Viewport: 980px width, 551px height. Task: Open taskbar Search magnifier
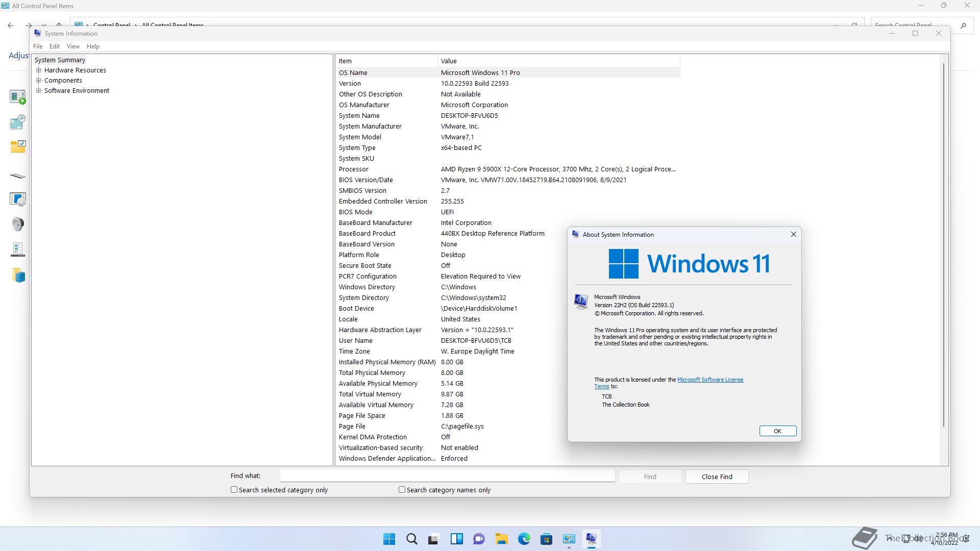tap(411, 539)
